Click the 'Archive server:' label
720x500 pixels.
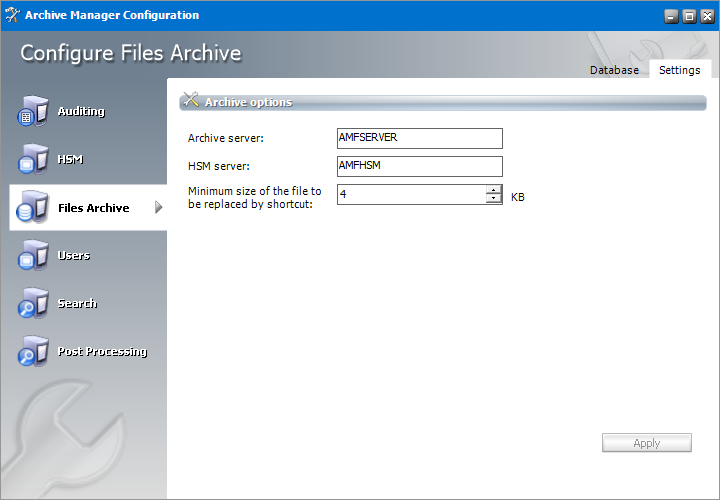[225, 138]
